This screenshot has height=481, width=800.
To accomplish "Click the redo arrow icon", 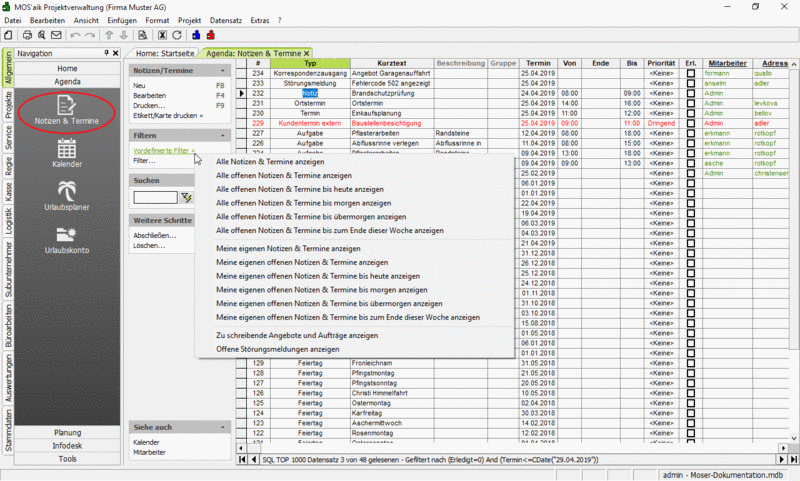I will click(90, 35).
